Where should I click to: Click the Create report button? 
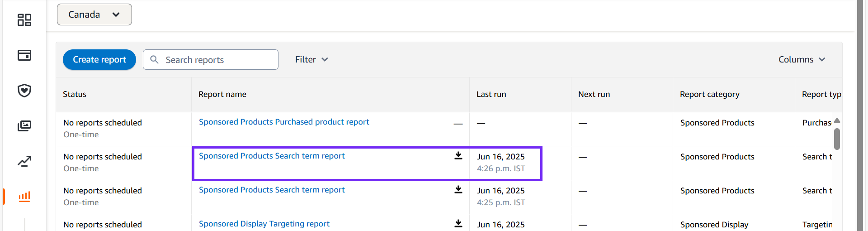(x=99, y=59)
